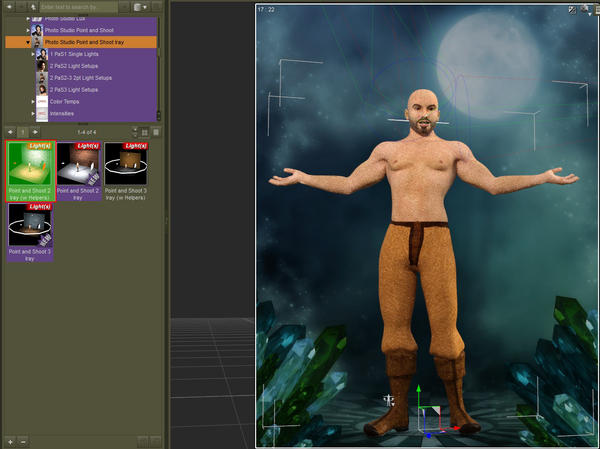Select Point and Shoot 3 tray thumbnail
600x449 pixels.
click(x=30, y=232)
